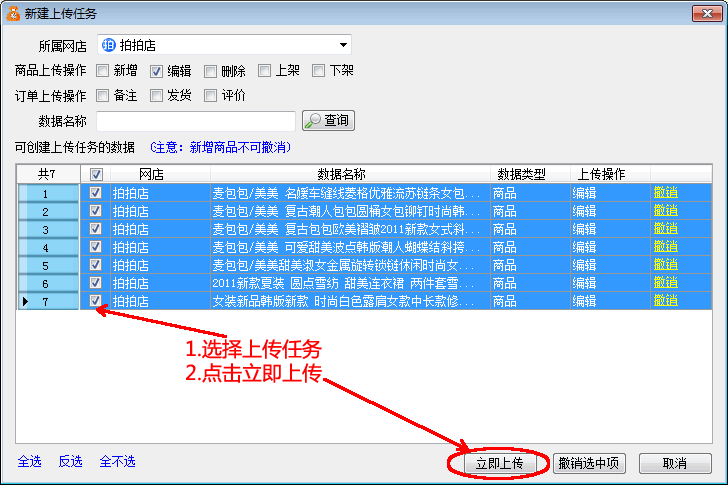Click 撤销 link in row 4
The height and width of the screenshot is (485, 728).
tap(665, 246)
